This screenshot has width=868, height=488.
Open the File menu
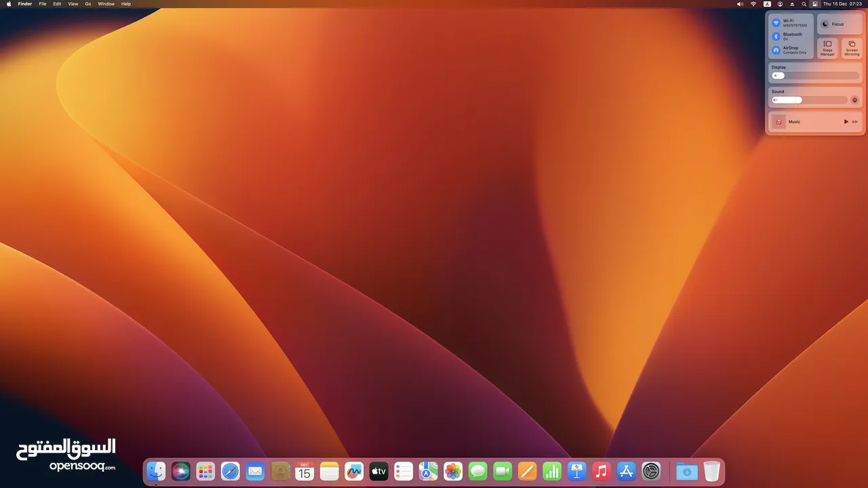pyautogui.click(x=43, y=4)
